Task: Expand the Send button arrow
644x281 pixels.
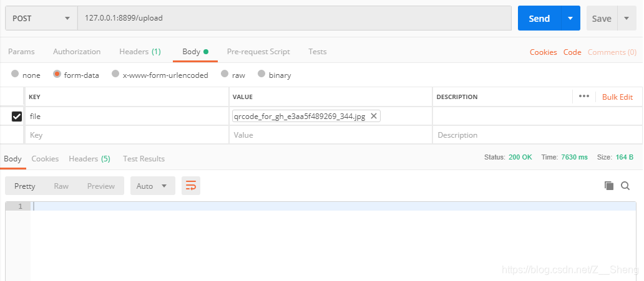Action: (x=570, y=19)
